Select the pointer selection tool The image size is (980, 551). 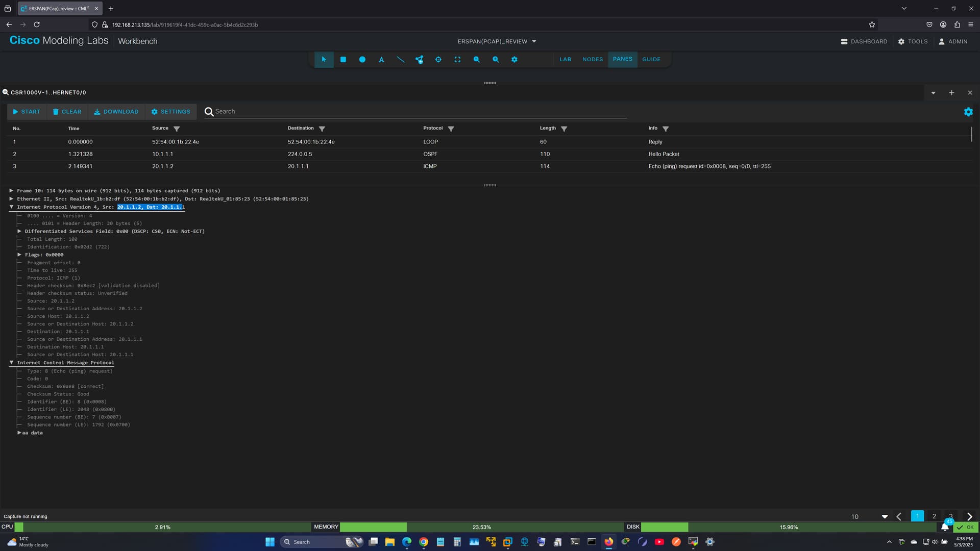tap(324, 59)
